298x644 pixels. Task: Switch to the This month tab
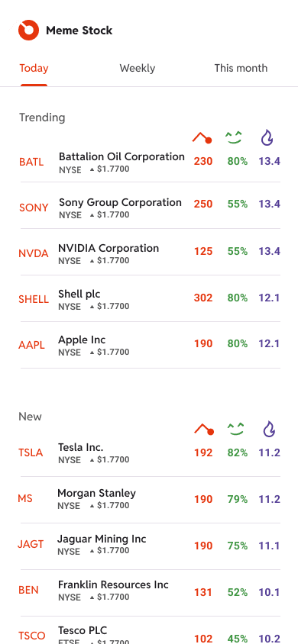[x=241, y=68]
